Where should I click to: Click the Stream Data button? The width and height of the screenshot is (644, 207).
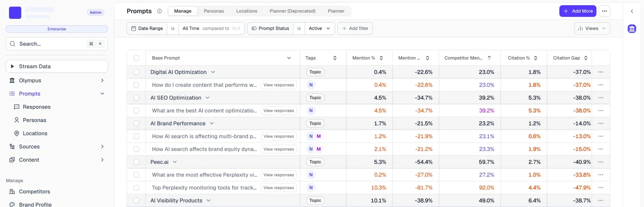pos(57,66)
